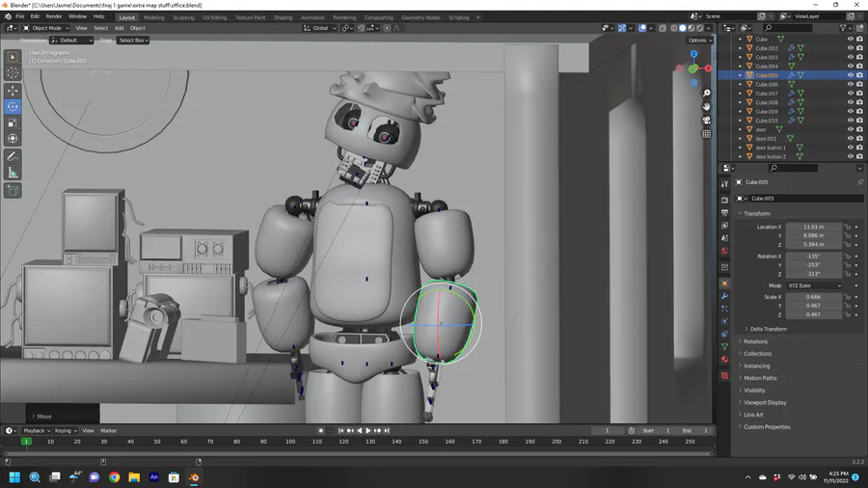Click the Select Box tool icon at top

point(13,57)
